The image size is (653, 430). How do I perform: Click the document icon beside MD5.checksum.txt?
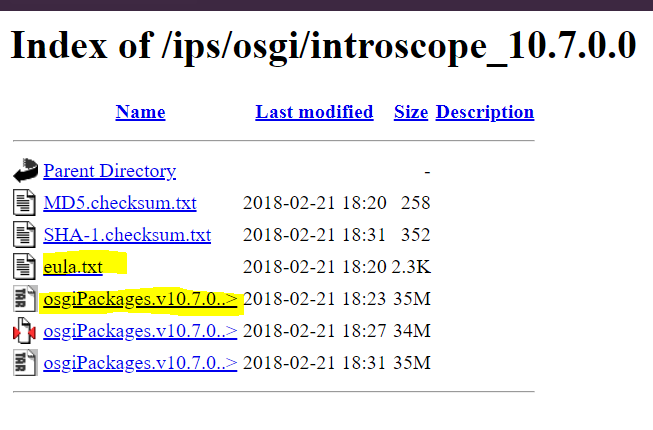pyautogui.click(x=24, y=202)
